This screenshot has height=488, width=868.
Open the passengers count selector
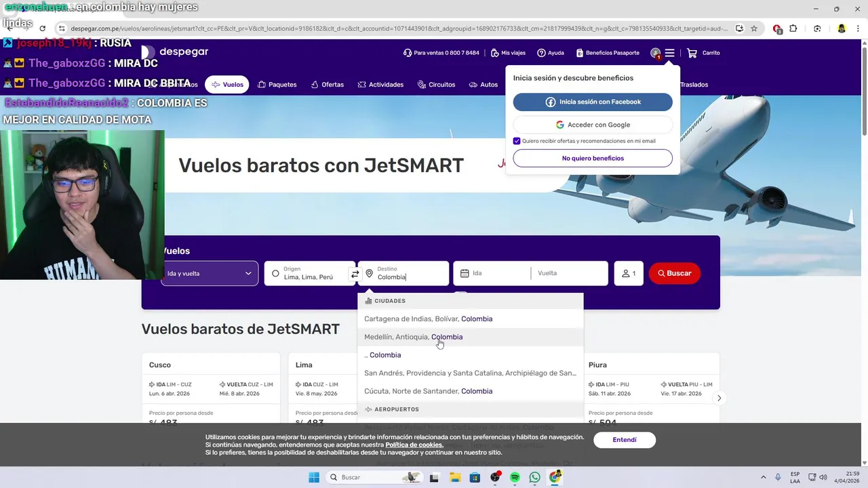pyautogui.click(x=629, y=273)
